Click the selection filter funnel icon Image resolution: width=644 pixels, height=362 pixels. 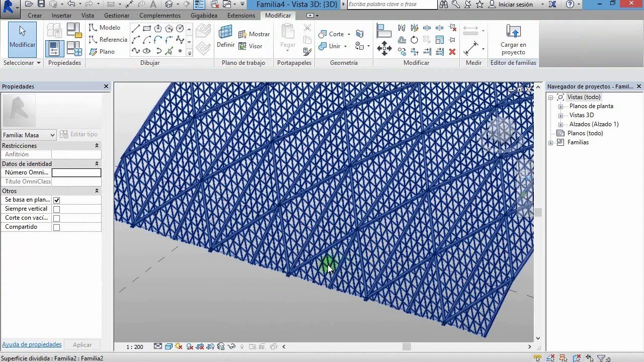(601, 358)
